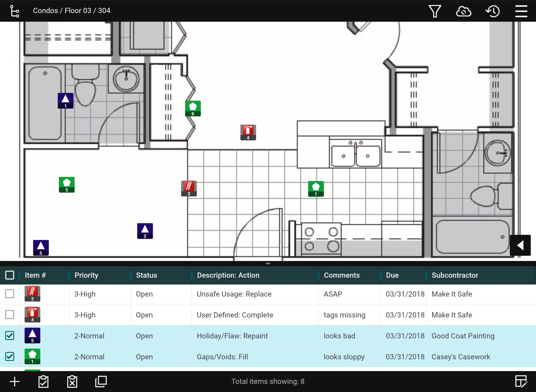Open the hamburger menu
The image size is (536, 392).
[x=521, y=11]
